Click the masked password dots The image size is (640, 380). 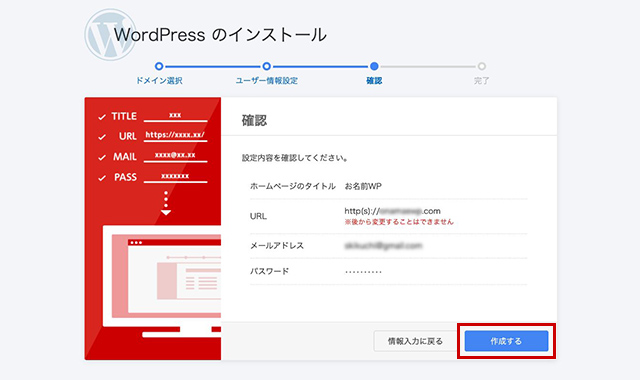(363, 272)
